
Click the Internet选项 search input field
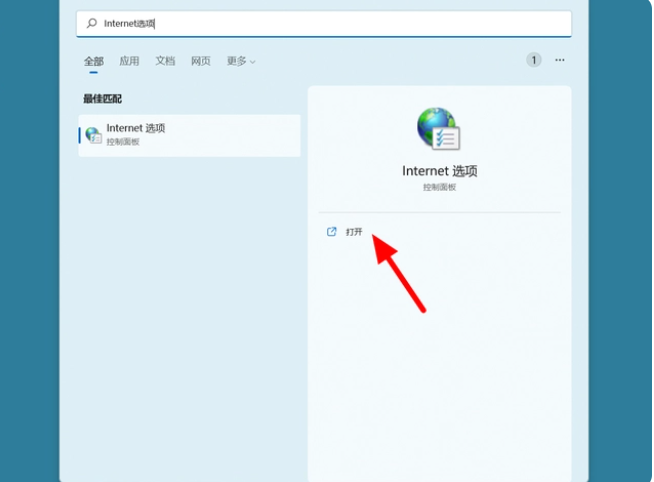point(324,23)
